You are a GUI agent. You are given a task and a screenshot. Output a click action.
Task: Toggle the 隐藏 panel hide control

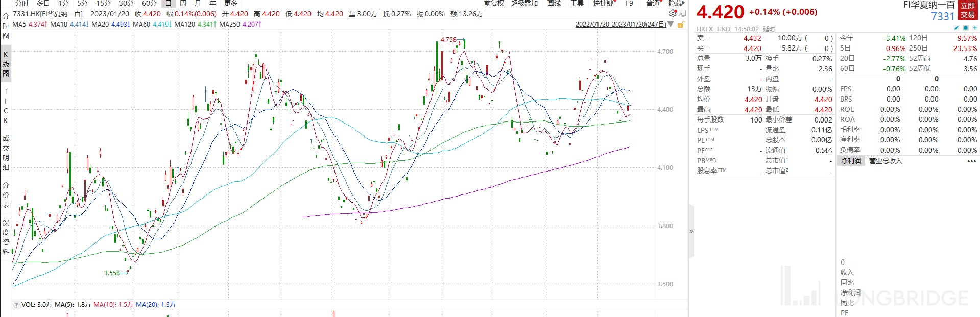click(676, 3)
